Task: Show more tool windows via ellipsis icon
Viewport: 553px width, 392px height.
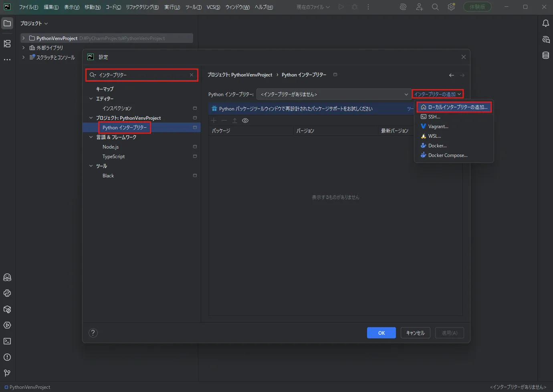Action: (x=7, y=60)
